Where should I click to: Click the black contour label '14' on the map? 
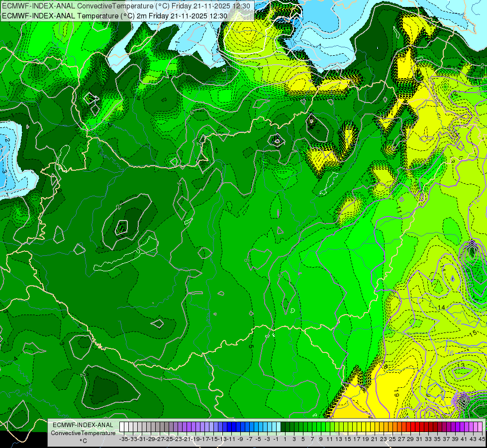tap(441, 307)
